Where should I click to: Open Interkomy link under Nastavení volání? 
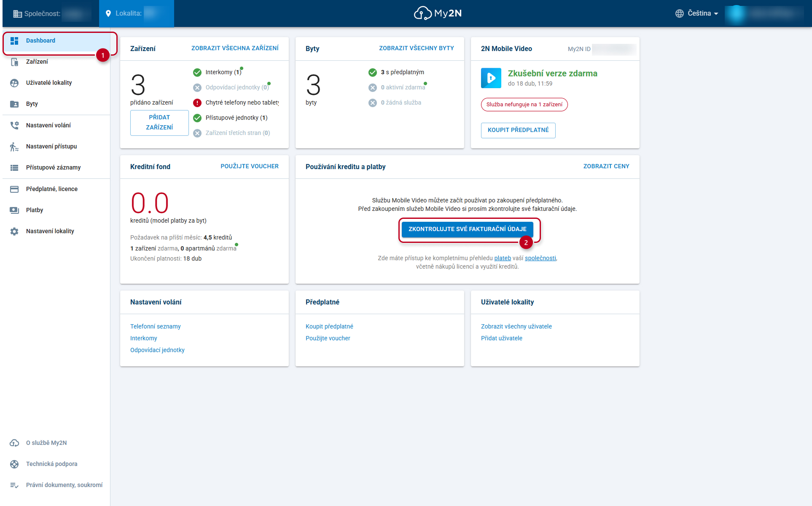click(x=144, y=338)
